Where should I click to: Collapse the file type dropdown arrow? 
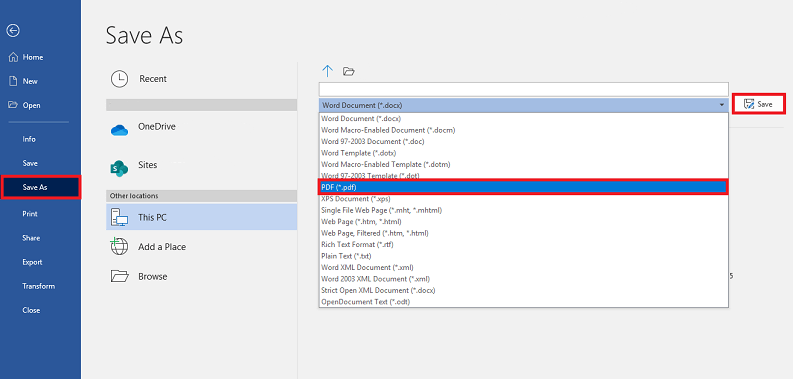click(x=721, y=105)
